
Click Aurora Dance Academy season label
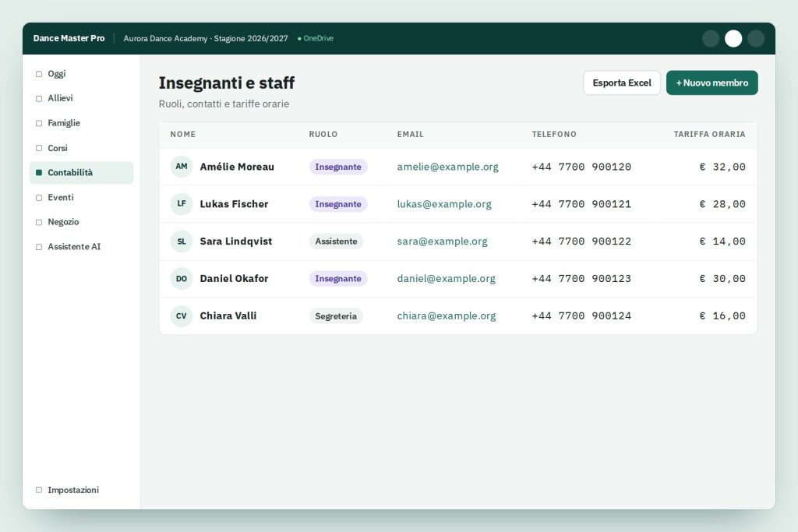click(206, 39)
